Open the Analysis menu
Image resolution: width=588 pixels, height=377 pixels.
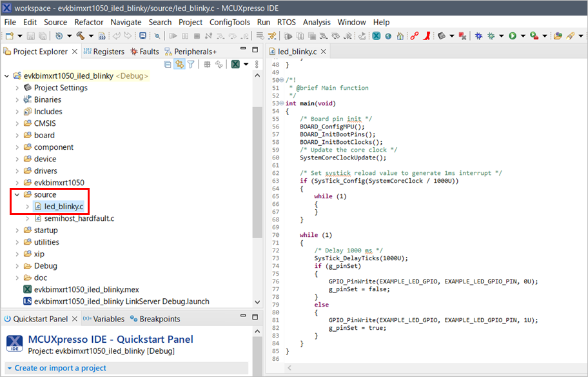317,22
